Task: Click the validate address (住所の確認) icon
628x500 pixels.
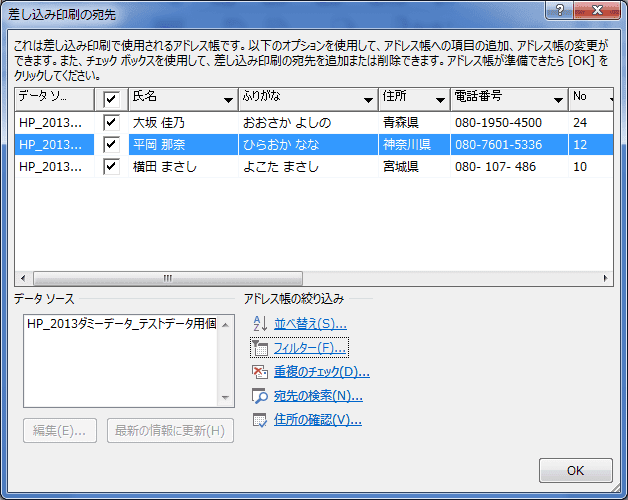Action: [x=259, y=420]
